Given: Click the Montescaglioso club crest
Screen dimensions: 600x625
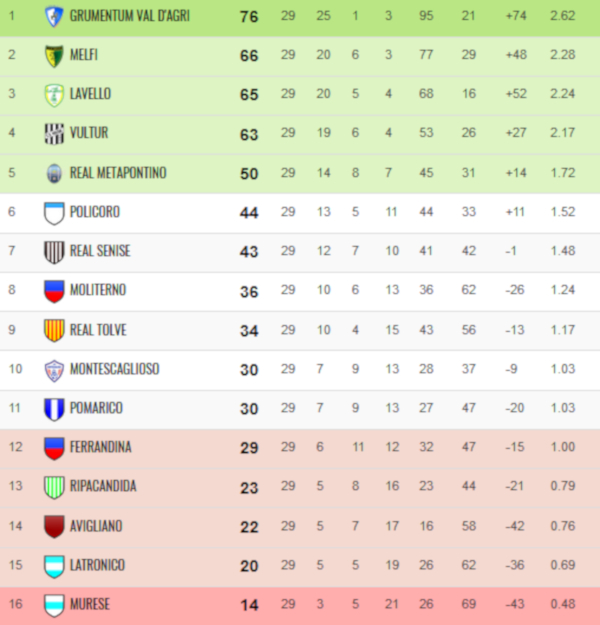Looking at the screenshot, I should tap(54, 370).
